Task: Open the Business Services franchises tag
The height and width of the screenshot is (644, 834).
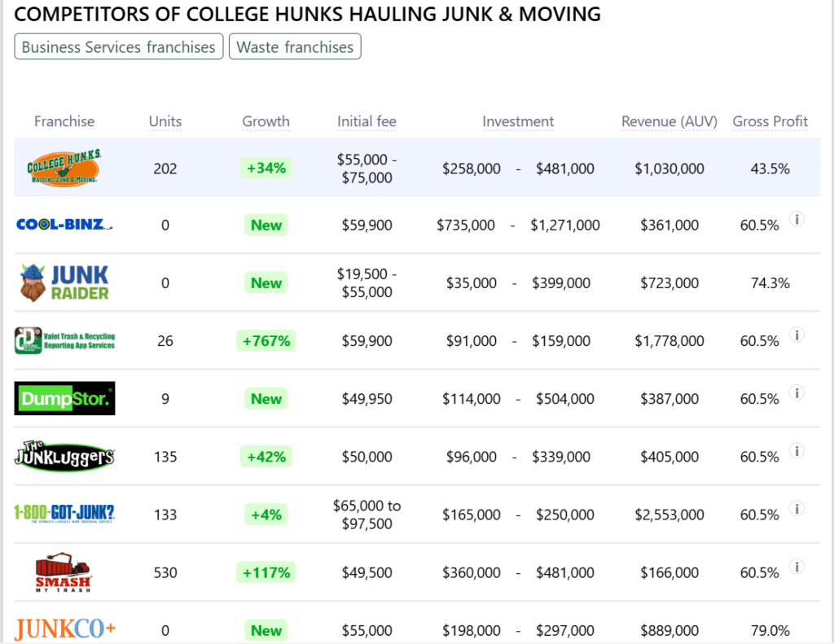Action: (119, 46)
